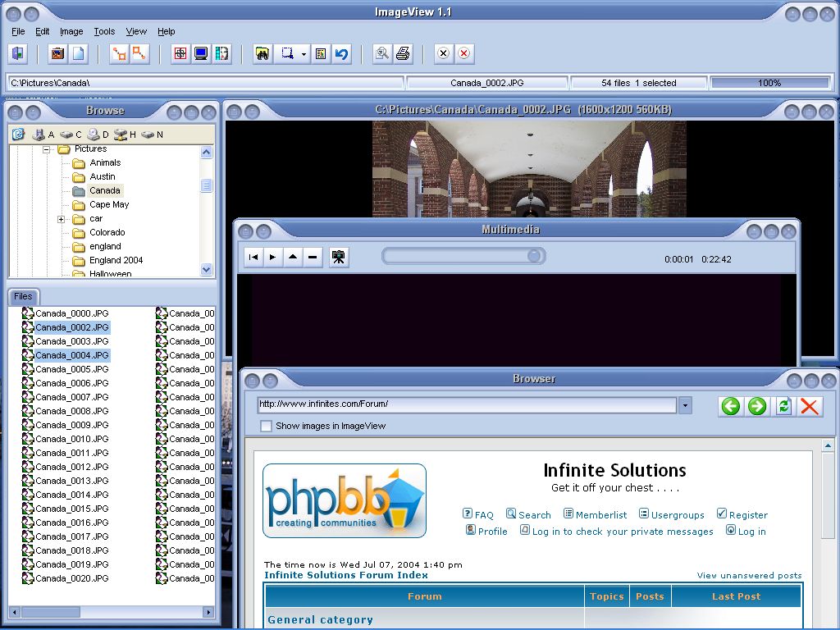Click the red X stop icon in Browser
Screen dimensions: 840x630
pyautogui.click(x=810, y=406)
